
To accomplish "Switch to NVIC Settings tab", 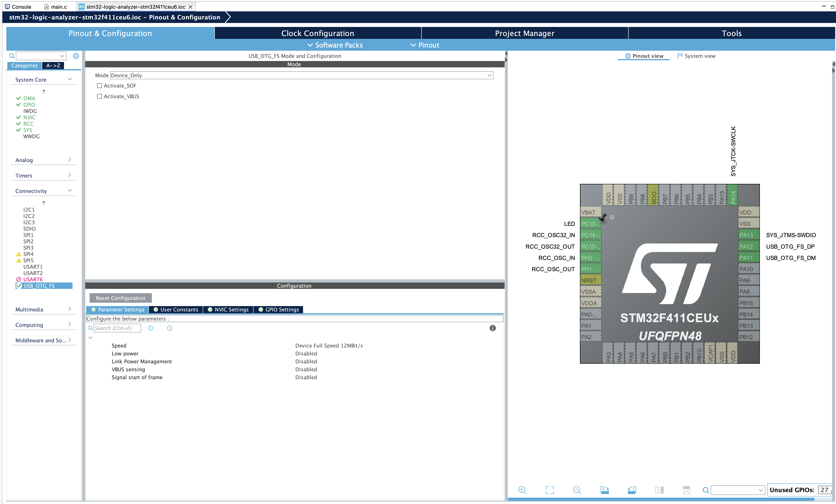I will click(228, 309).
